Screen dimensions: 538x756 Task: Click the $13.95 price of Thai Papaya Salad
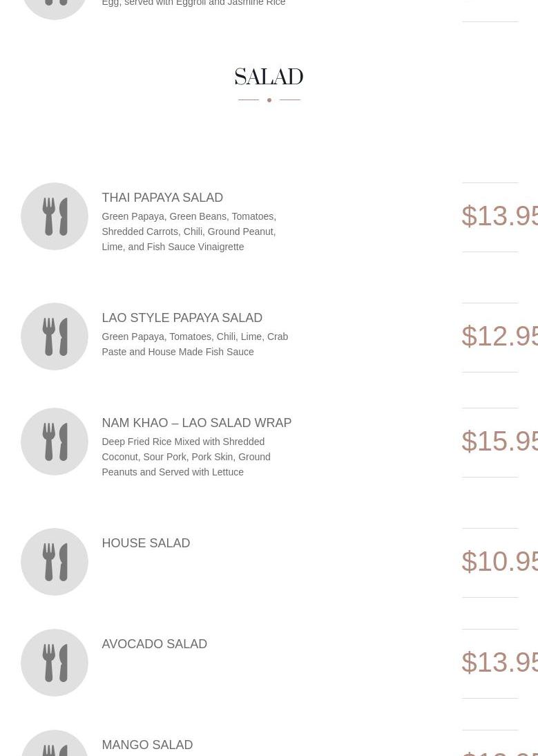pyautogui.click(x=499, y=216)
